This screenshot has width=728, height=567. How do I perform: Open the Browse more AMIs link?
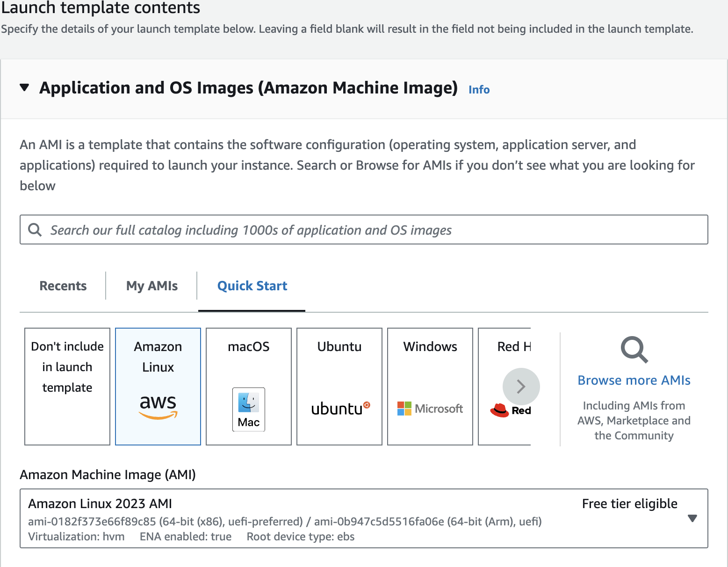click(634, 380)
